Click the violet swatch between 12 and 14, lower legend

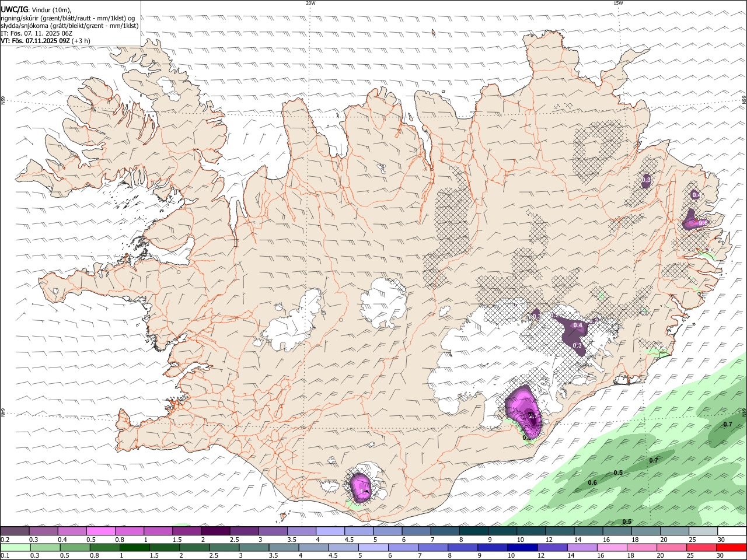552,547
